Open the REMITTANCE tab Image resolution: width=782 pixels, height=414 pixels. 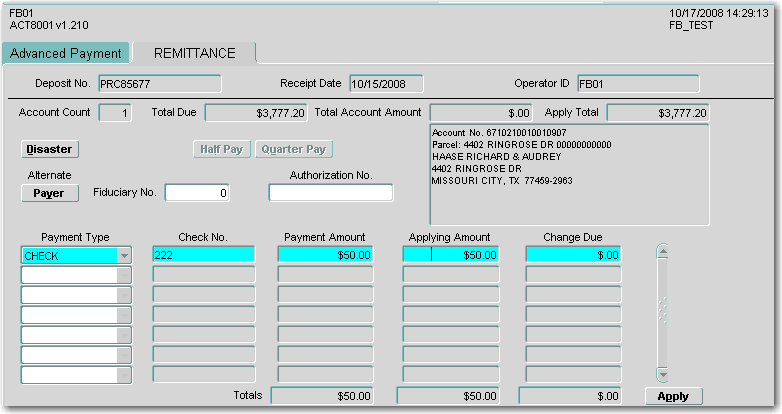pos(194,53)
